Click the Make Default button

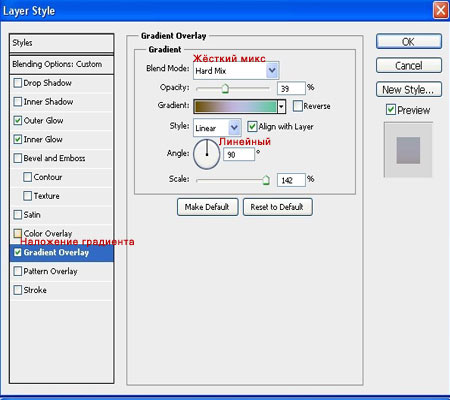[207, 207]
